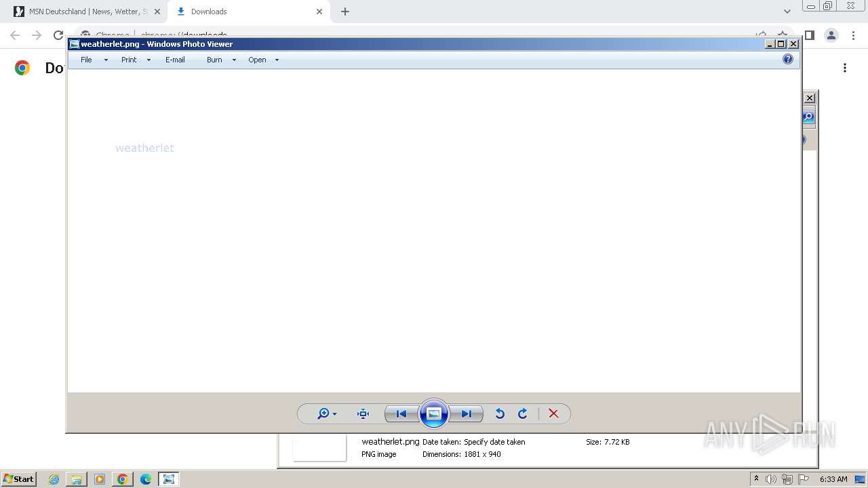Open Windows Explorer from taskbar
The image size is (868, 488).
77,479
